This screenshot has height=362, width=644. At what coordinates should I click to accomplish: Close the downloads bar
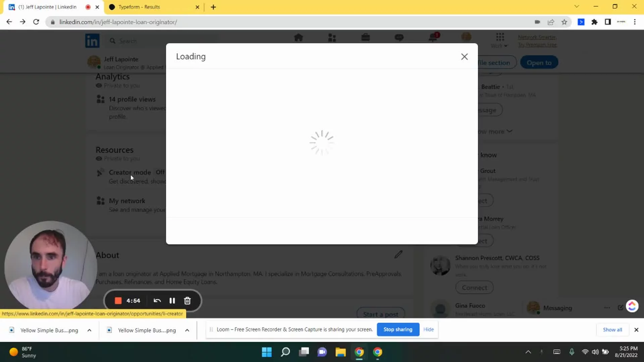tap(636, 330)
